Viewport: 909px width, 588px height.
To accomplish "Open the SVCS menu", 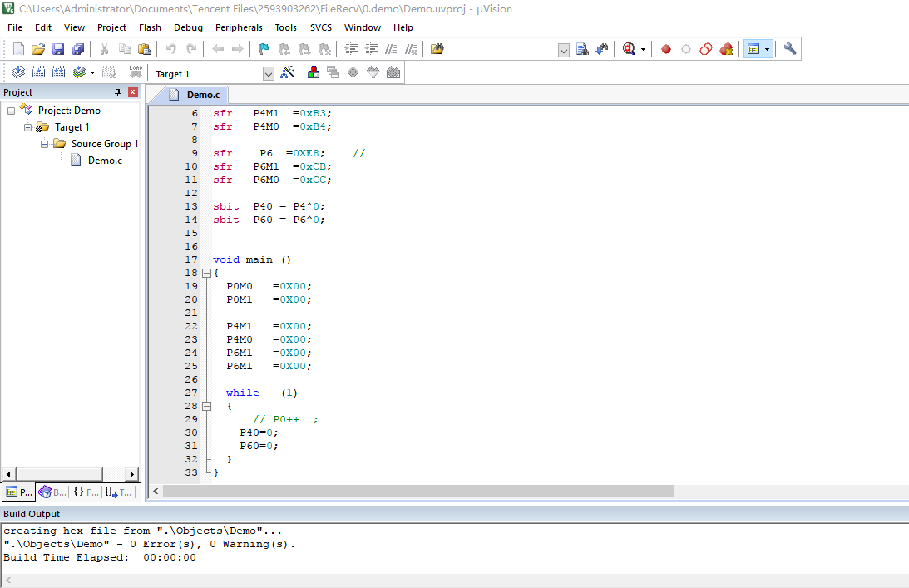I will pyautogui.click(x=321, y=27).
